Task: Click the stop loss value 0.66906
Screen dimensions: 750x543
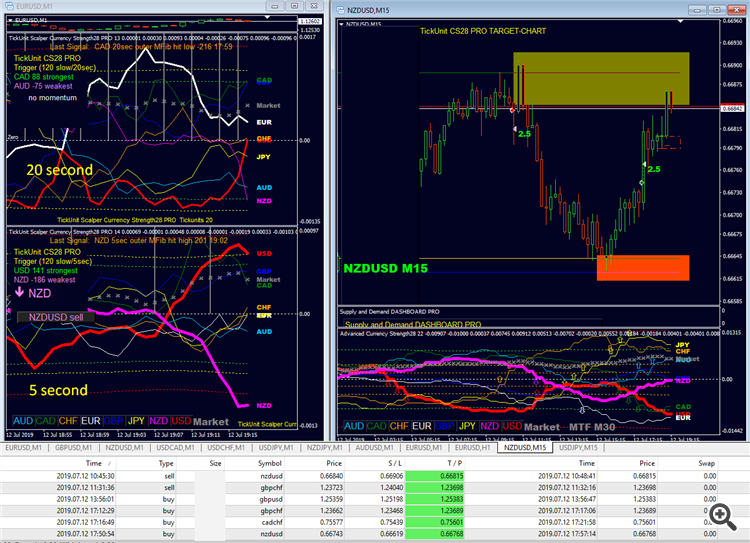Action: (391, 476)
